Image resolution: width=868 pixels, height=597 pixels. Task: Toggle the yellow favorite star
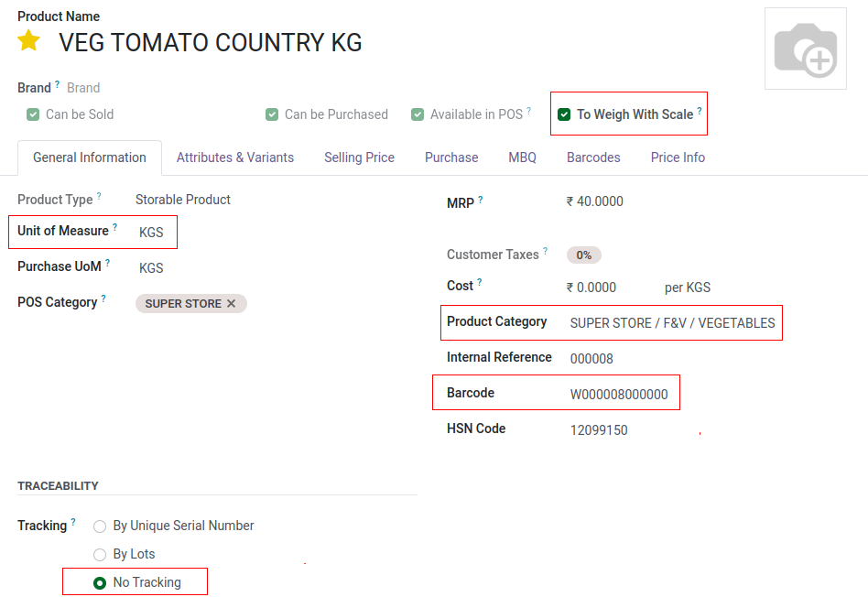pyautogui.click(x=28, y=41)
